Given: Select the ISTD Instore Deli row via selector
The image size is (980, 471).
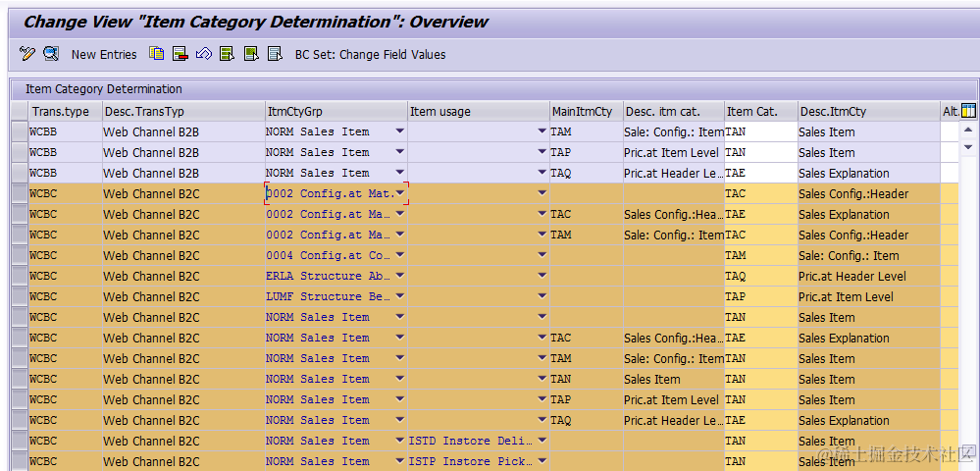Looking at the screenshot, I should [x=20, y=441].
